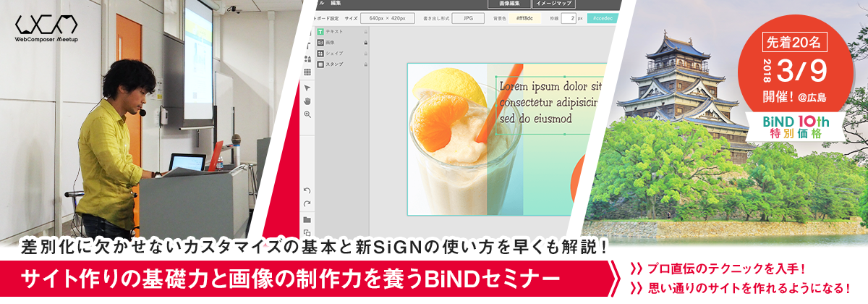Image resolution: width=868 pixels, height=304 pixels.
Task: Open the folder icon in left toolbar
Action: [307, 220]
